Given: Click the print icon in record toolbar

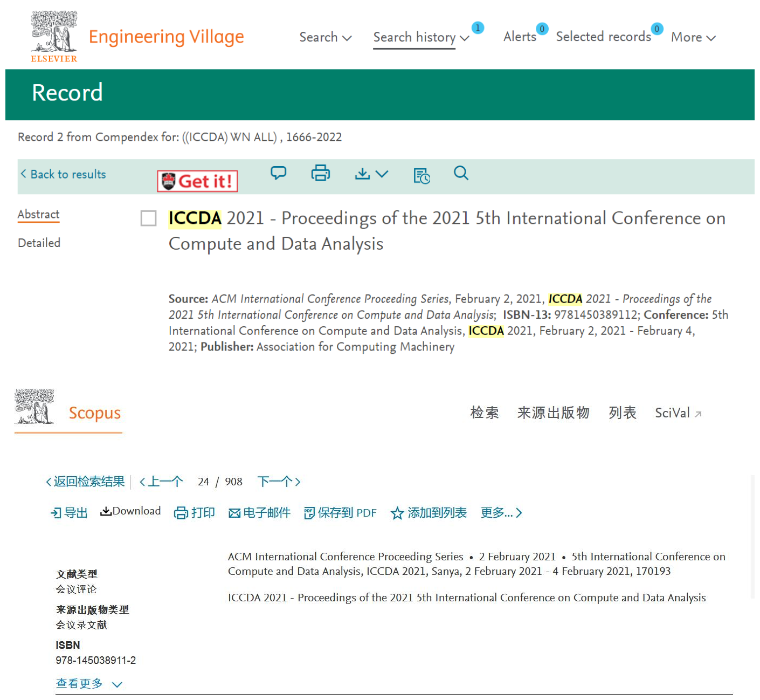Looking at the screenshot, I should pyautogui.click(x=321, y=173).
